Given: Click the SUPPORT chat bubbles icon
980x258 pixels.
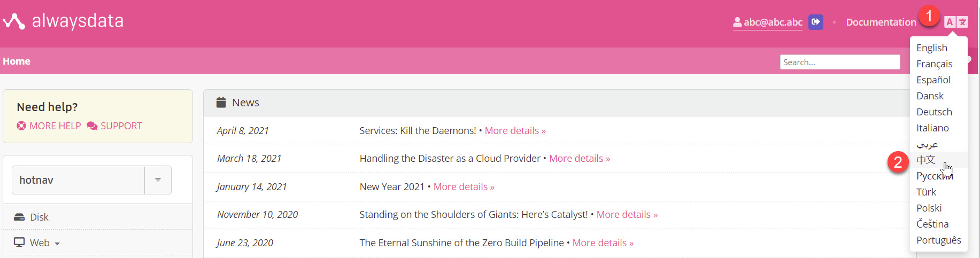Looking at the screenshot, I should (x=92, y=126).
